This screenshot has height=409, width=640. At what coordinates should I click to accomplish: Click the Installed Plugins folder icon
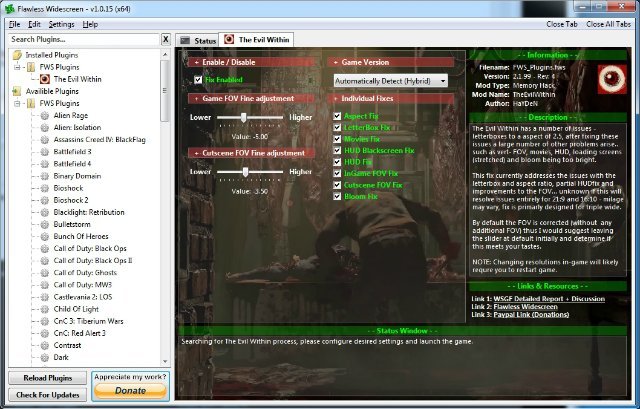17,55
